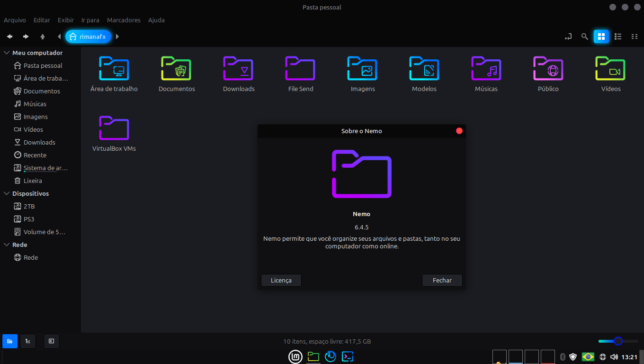This screenshot has width=644, height=364.
Task: Go back with the left arrow button
Action: pyautogui.click(x=9, y=36)
